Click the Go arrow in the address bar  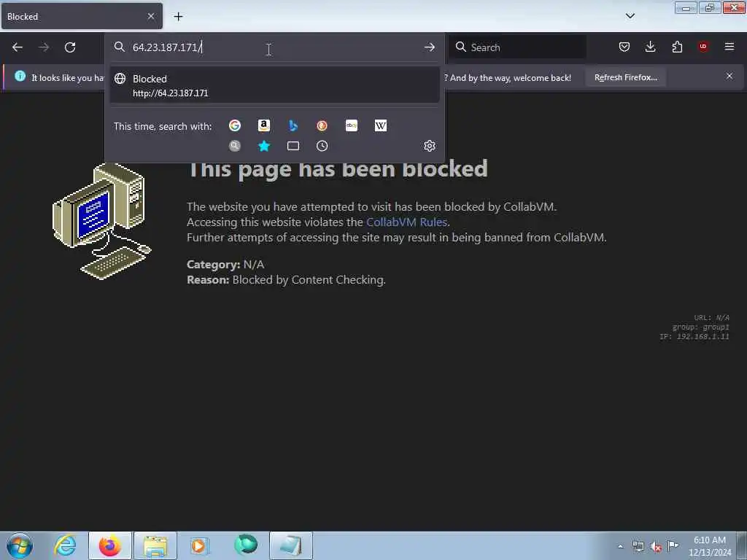[x=429, y=47]
